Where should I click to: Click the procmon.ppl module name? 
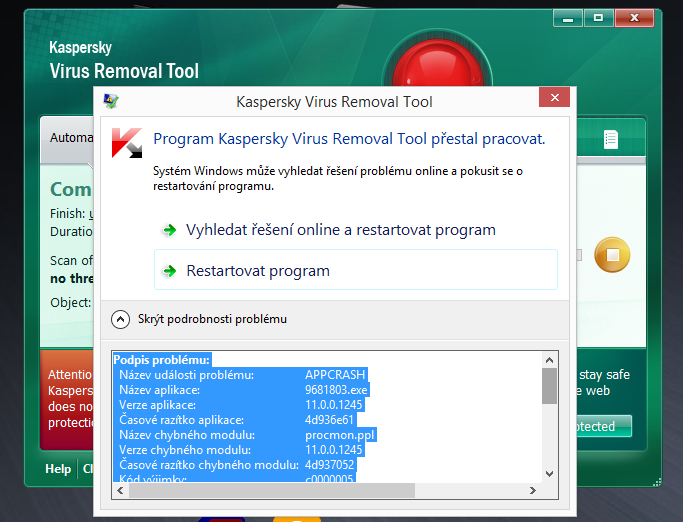point(340,435)
